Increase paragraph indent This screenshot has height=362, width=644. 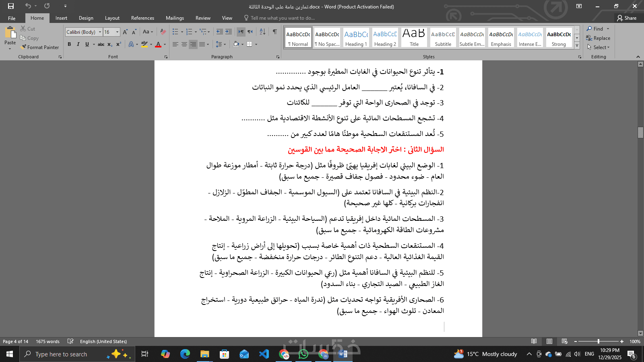tap(229, 32)
